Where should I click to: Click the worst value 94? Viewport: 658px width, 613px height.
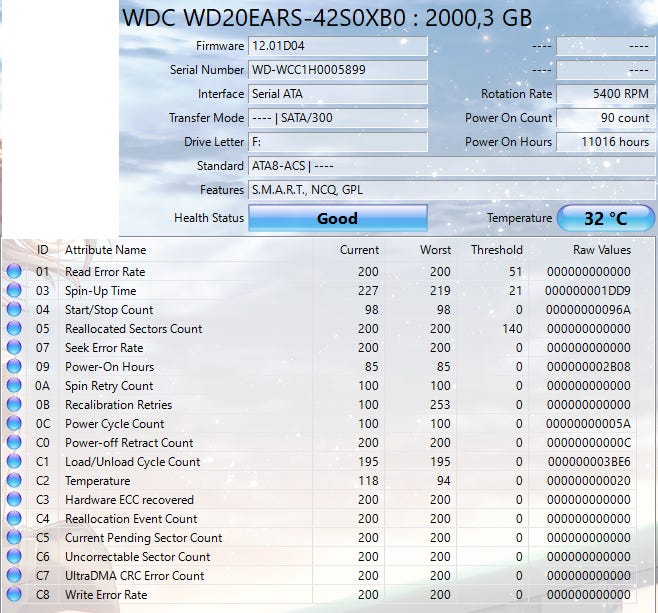coord(443,480)
